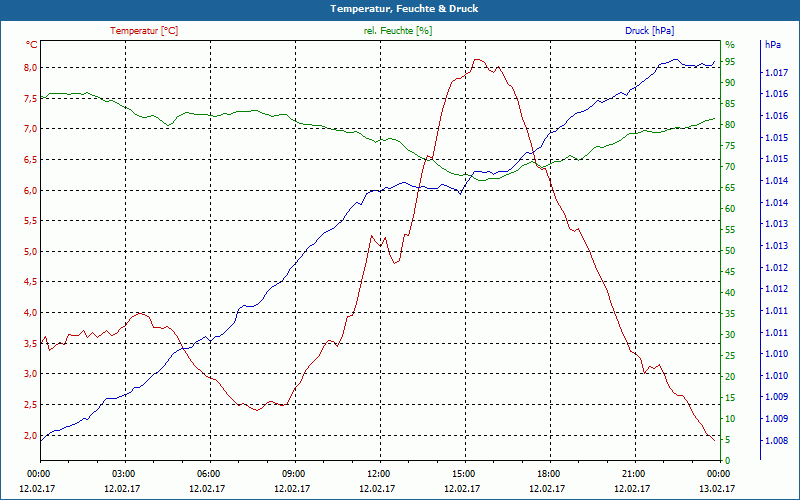
Task: Click the "21:00" time axis label
Action: pyautogui.click(x=633, y=473)
